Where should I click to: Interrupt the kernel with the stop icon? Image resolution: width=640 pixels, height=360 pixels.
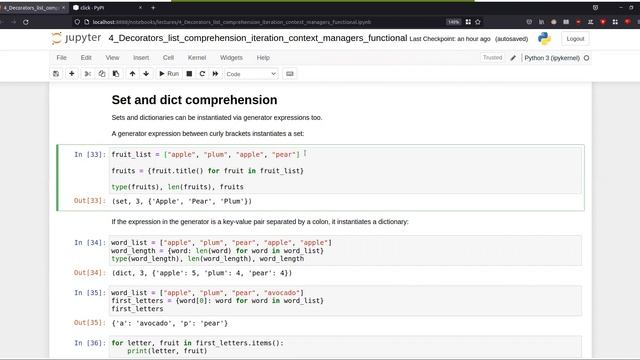coord(189,74)
